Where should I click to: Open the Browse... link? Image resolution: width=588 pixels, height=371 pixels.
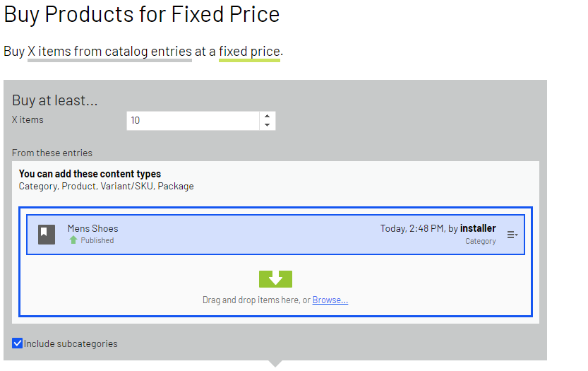pos(330,300)
